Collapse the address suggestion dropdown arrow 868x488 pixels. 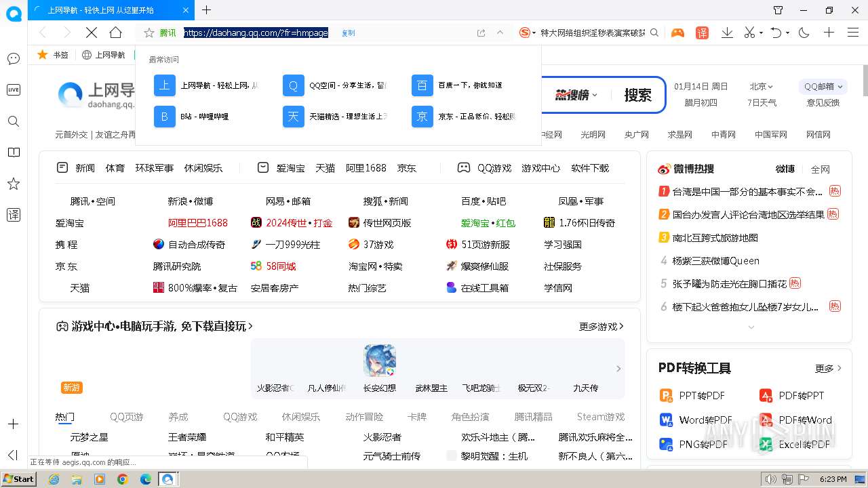coord(500,33)
